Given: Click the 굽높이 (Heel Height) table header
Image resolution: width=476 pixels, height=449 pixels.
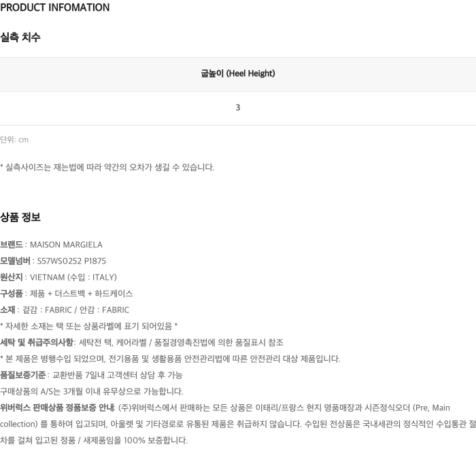Looking at the screenshot, I should (238, 73).
